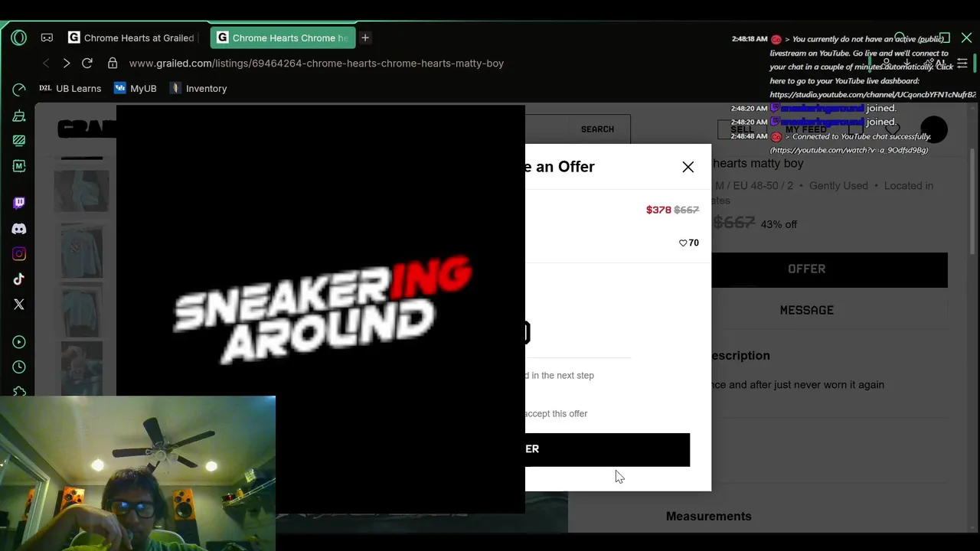Image resolution: width=980 pixels, height=551 pixels.
Task: Click the Gently Used condition text
Action: coord(838,185)
